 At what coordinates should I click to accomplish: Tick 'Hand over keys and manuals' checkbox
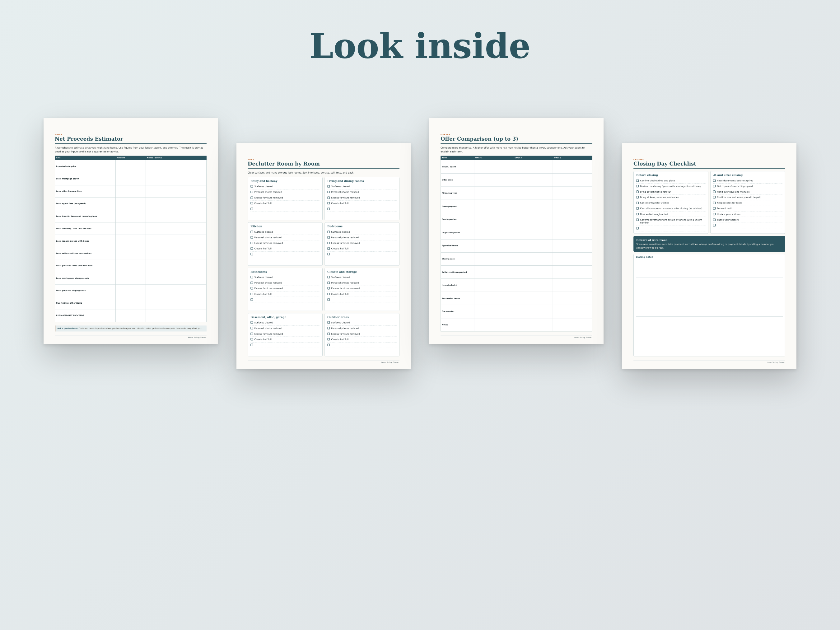pyautogui.click(x=714, y=192)
